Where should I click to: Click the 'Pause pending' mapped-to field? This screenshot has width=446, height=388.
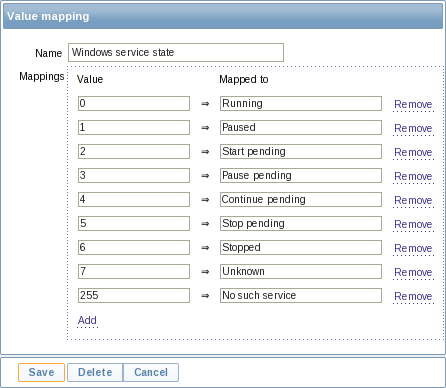301,175
